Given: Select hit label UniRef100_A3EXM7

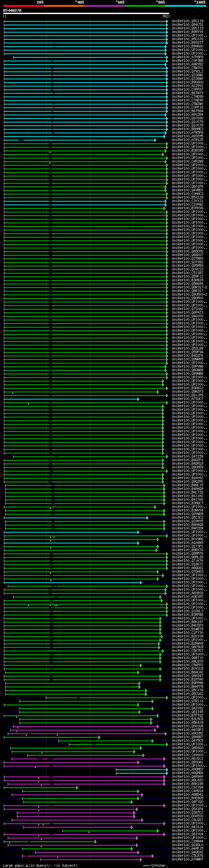Looking at the screenshot, I should click(187, 597).
